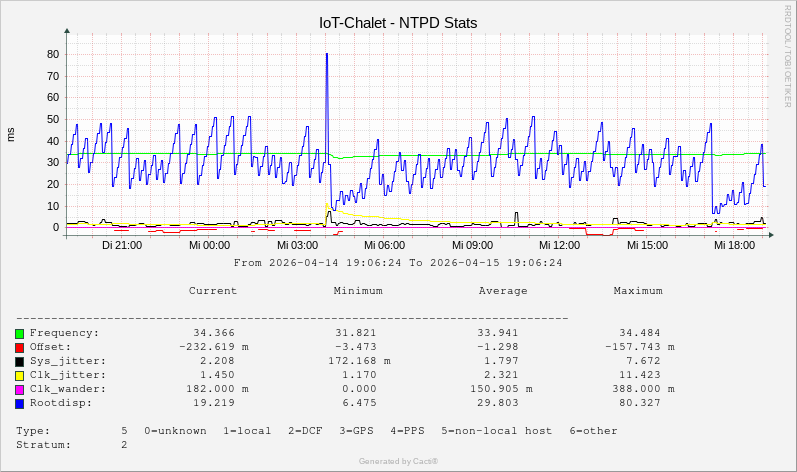Click the Maximum column header
This screenshot has width=797, height=472.
638,291
